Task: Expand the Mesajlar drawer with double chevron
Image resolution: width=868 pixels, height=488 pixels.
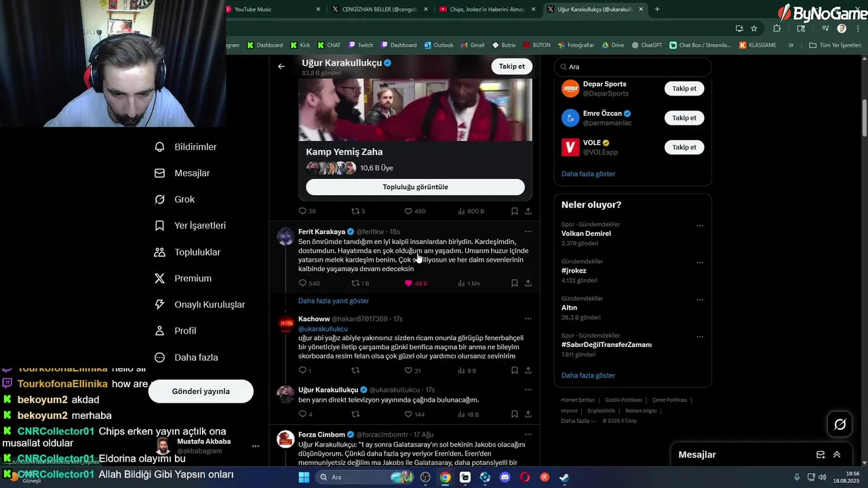Action: [x=837, y=455]
